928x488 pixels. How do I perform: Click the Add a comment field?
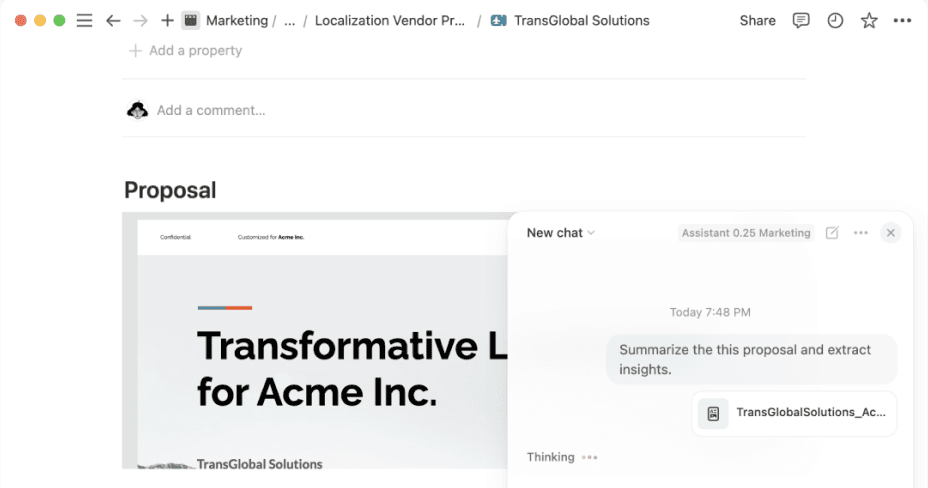[211, 111]
